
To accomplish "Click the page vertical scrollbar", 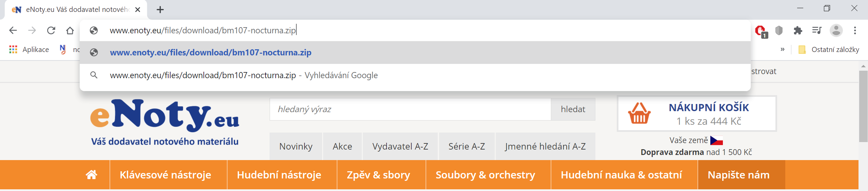I will coord(863,126).
